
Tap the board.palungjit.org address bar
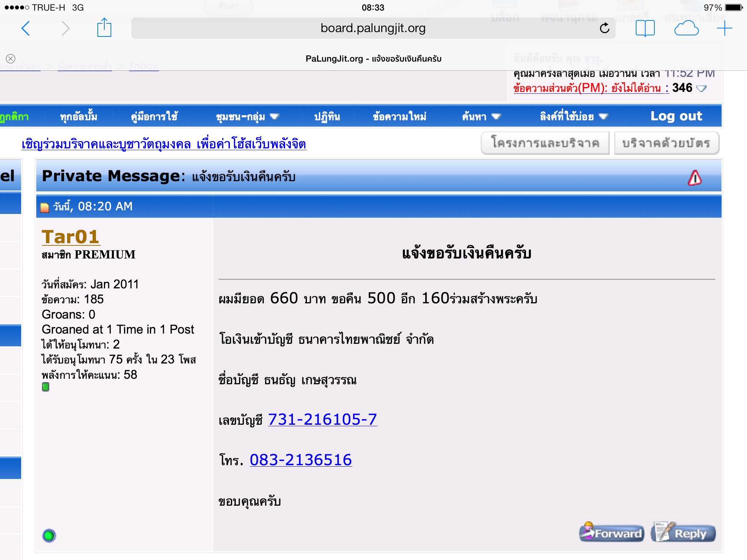[x=373, y=28]
